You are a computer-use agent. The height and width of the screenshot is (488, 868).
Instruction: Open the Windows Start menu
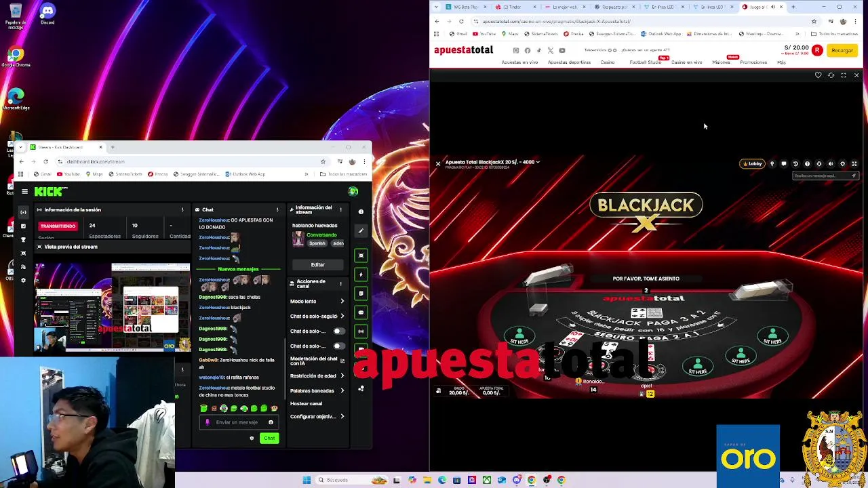pos(307,480)
